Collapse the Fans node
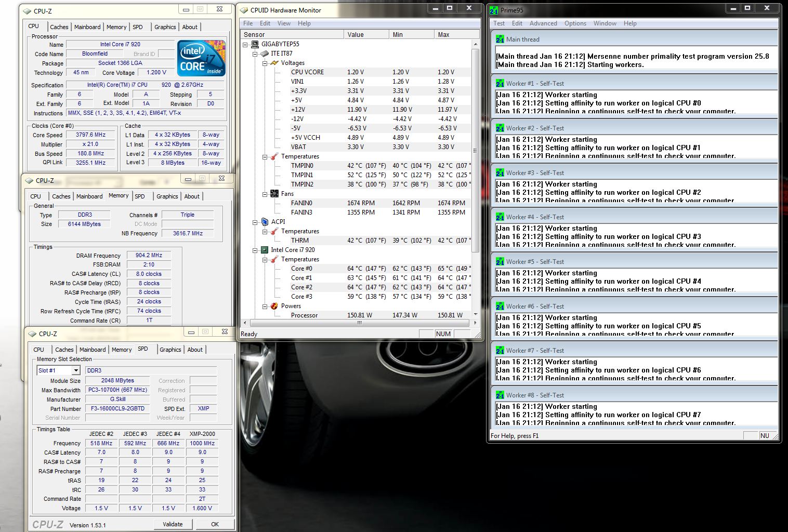Image resolution: width=788 pixels, height=532 pixels. [265, 194]
